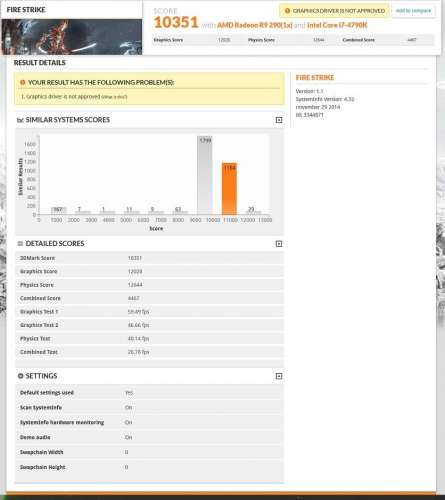The image size is (445, 500).
Task: Select the Graphics Test 2 row
Action: [x=149, y=325]
